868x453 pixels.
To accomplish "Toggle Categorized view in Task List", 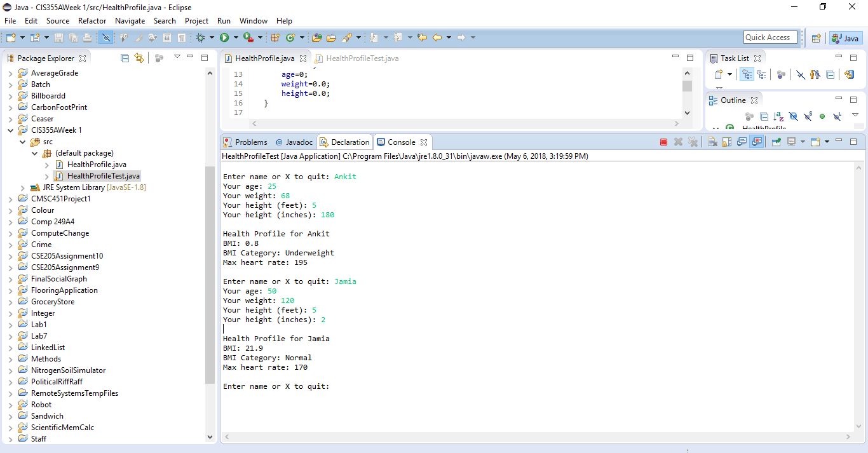I will coord(747,74).
